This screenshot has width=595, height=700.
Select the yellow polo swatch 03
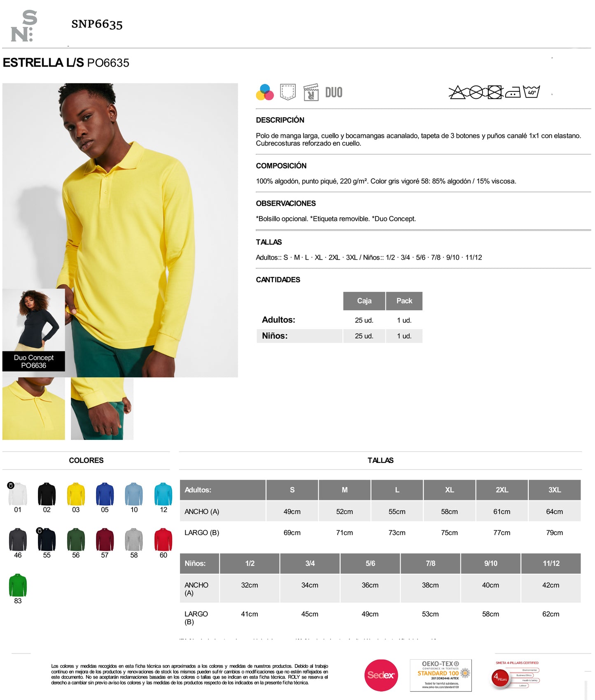76,494
